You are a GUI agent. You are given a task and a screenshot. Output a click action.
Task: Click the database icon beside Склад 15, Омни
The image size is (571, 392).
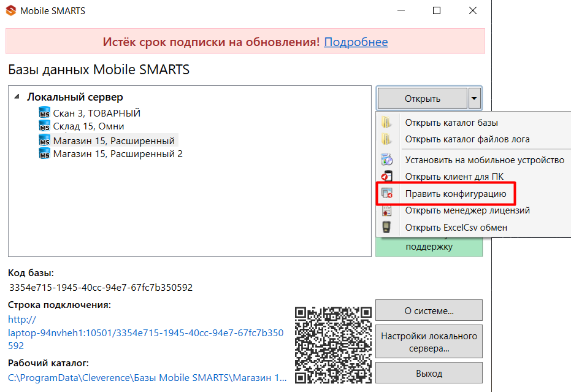coord(44,126)
